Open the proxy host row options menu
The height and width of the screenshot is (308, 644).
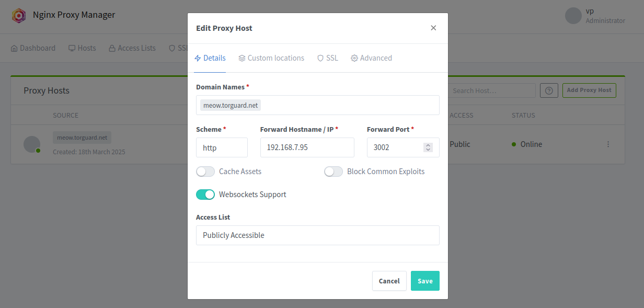(608, 144)
